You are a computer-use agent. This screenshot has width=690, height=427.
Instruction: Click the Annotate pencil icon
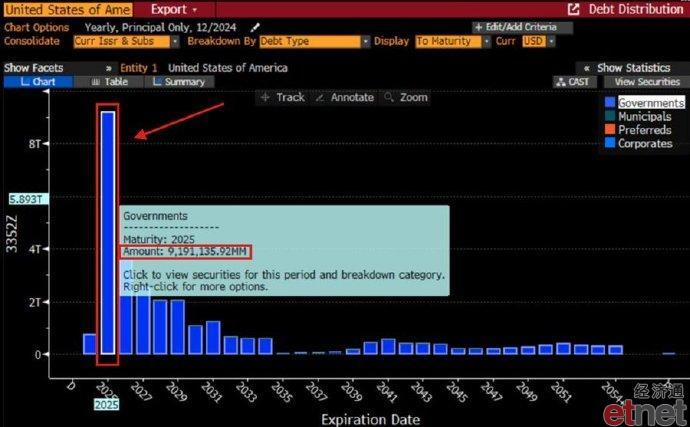click(320, 97)
